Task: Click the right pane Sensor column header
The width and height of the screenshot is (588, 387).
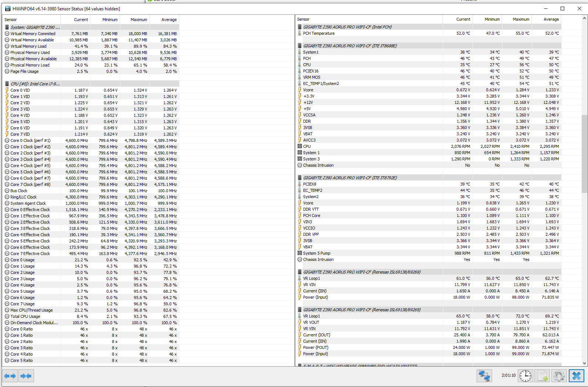Action: point(369,19)
